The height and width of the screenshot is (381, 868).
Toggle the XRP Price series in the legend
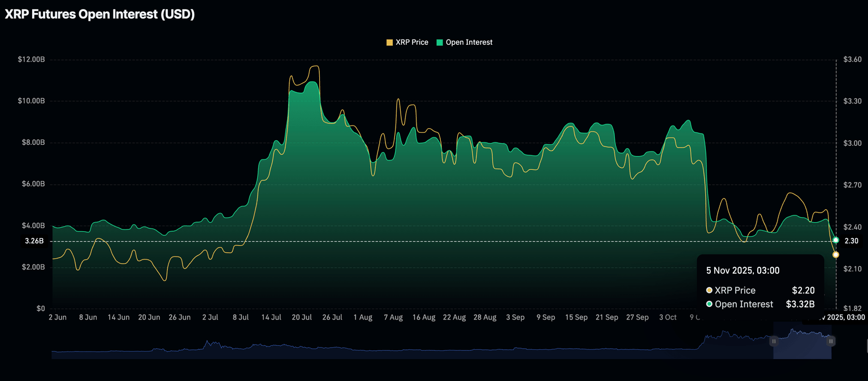[x=408, y=42]
